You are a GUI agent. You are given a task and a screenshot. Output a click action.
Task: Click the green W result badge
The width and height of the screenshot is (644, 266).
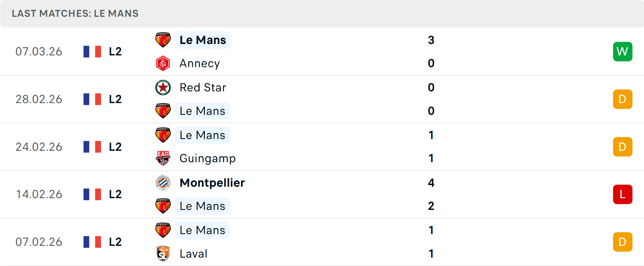point(623,51)
